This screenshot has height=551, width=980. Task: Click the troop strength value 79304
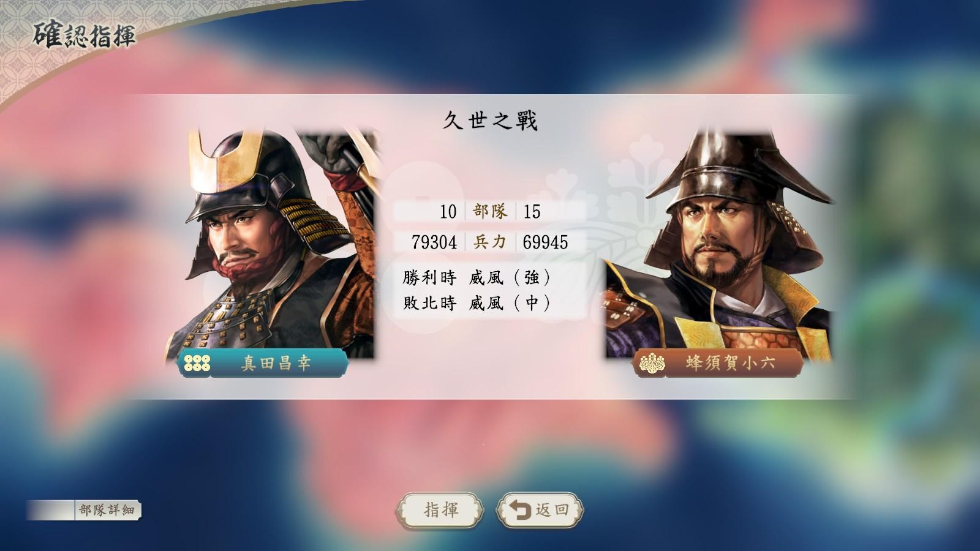pyautogui.click(x=434, y=242)
